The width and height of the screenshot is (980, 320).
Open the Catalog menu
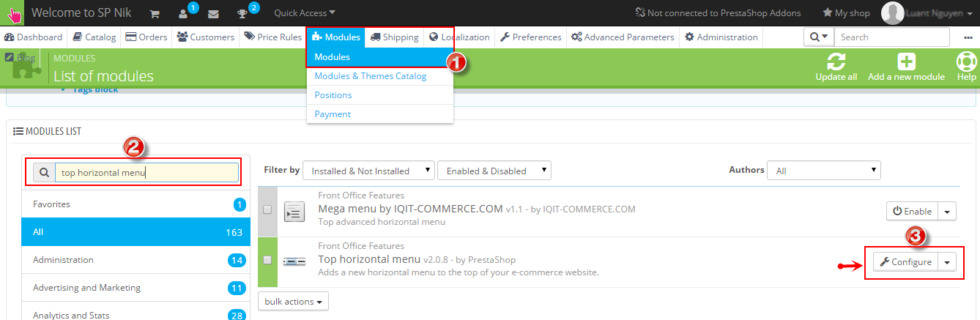[x=95, y=37]
